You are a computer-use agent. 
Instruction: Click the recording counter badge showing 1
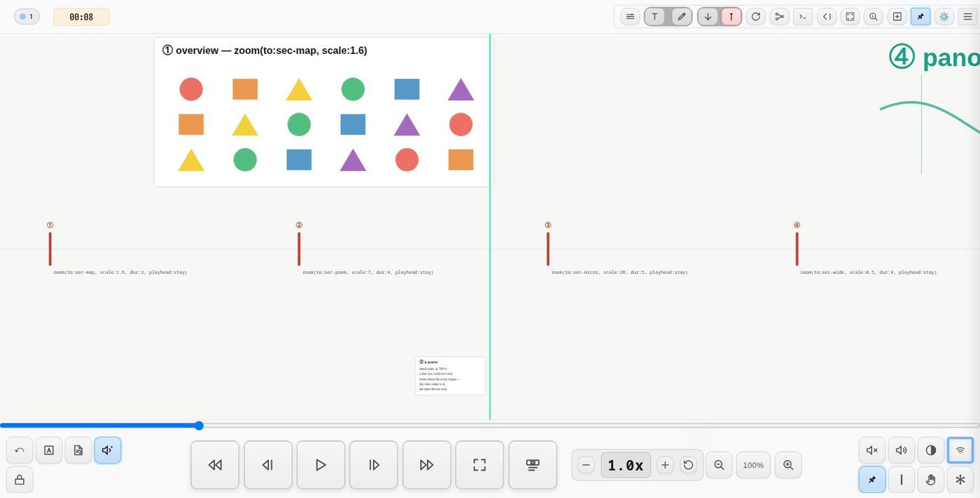27,17
